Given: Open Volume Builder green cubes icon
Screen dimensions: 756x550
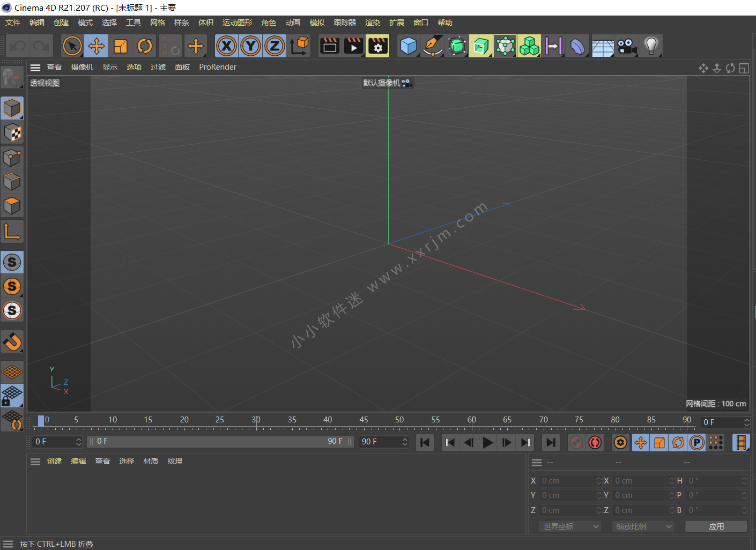Looking at the screenshot, I should pyautogui.click(x=529, y=46).
